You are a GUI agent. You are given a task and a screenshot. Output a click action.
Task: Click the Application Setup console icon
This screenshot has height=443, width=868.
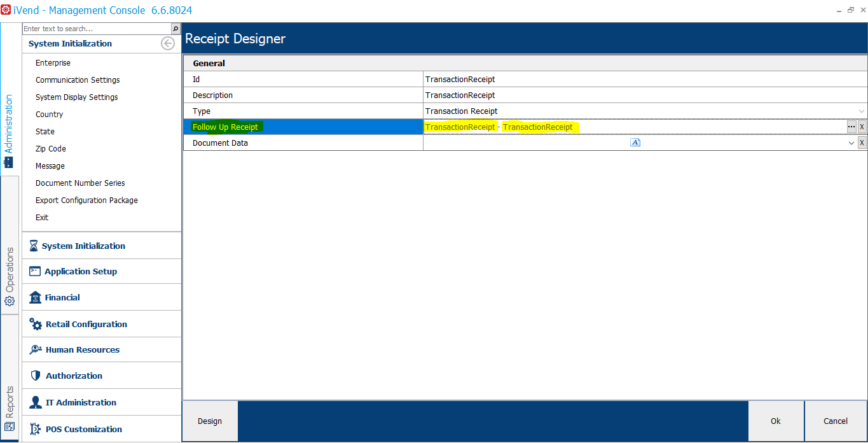pyautogui.click(x=35, y=271)
